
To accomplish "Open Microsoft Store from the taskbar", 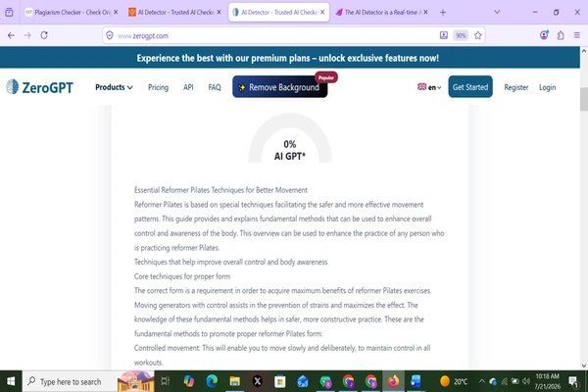I will (279, 381).
